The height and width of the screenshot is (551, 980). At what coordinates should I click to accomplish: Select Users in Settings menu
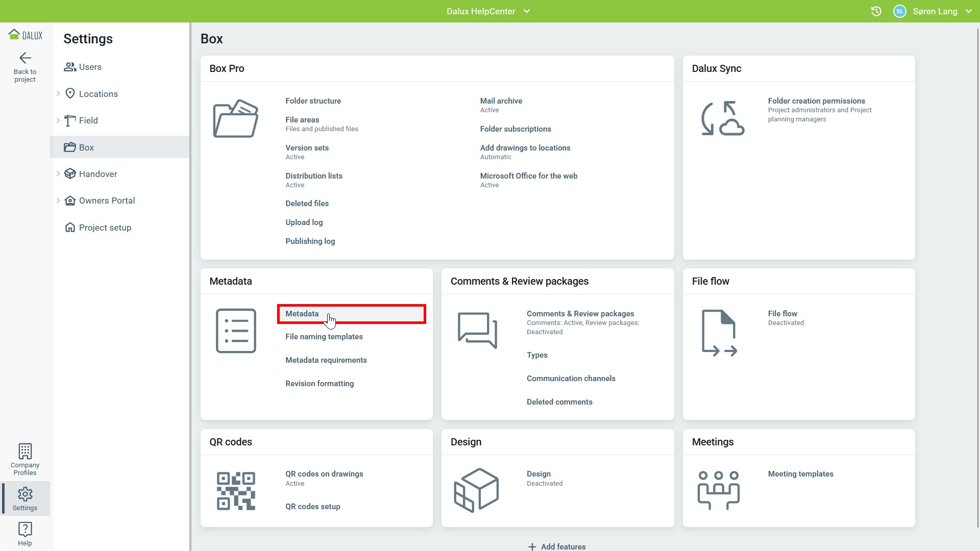click(90, 67)
